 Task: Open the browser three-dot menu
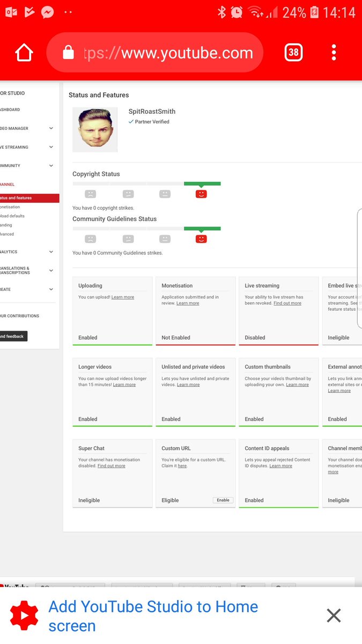[x=334, y=52]
